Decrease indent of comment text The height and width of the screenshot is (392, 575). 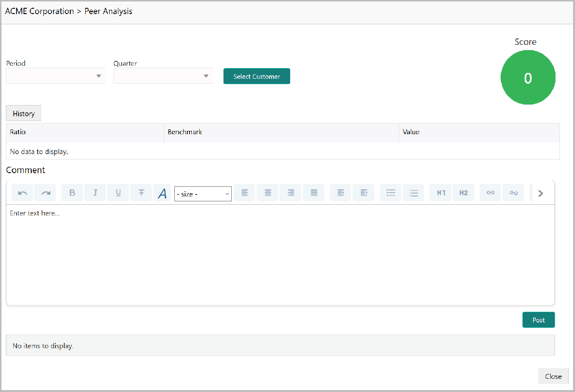[x=363, y=193]
